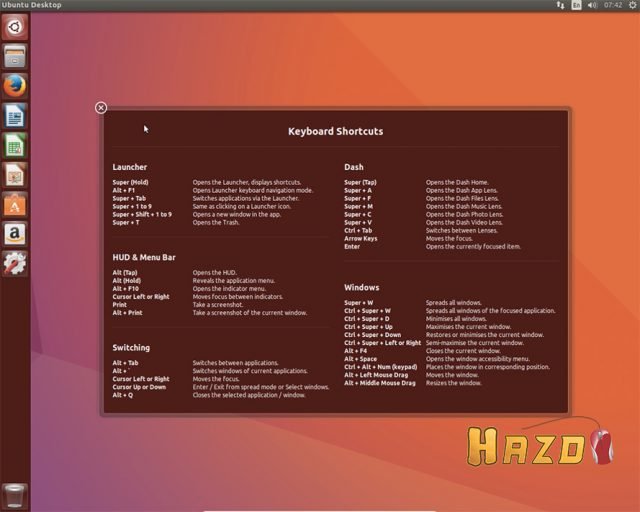Open the network connection indicator menu
640x512 pixels.
[x=561, y=6]
